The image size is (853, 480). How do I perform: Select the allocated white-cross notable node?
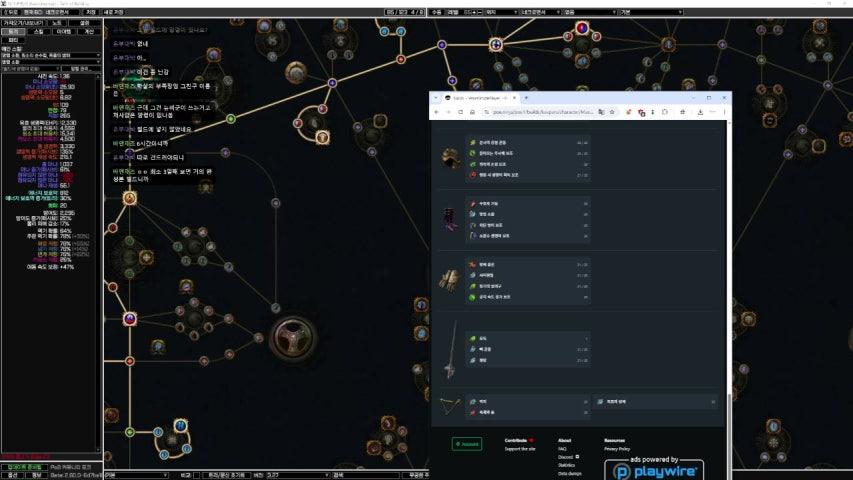(x=496, y=45)
